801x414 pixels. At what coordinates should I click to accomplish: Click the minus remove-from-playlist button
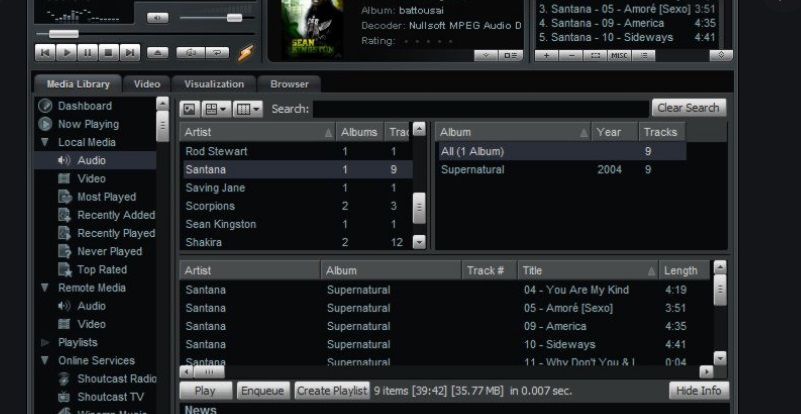[571, 55]
